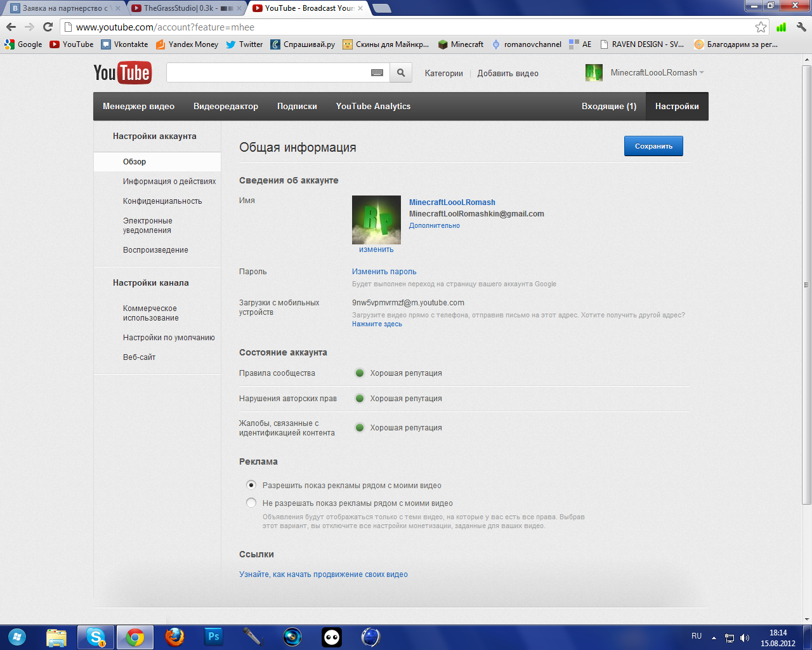Click the browser forward arrow
Screen dimensions: 812x650
click(29, 27)
